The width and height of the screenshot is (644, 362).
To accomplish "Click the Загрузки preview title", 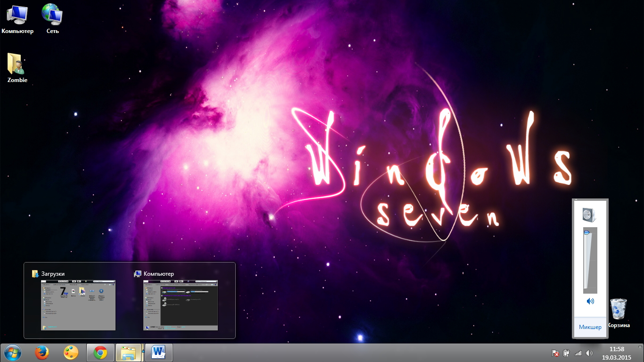I will tap(53, 274).
